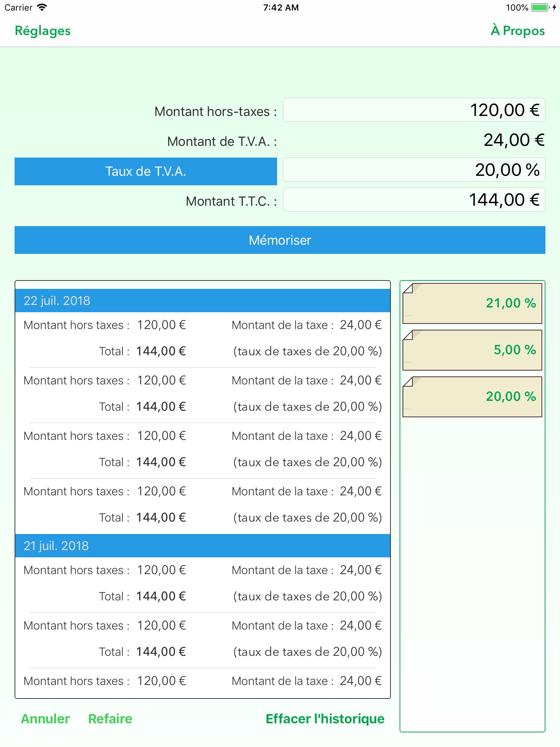This screenshot has height=747, width=560.
Task: Edit the 20,00 % rate field
Action: click(x=414, y=170)
